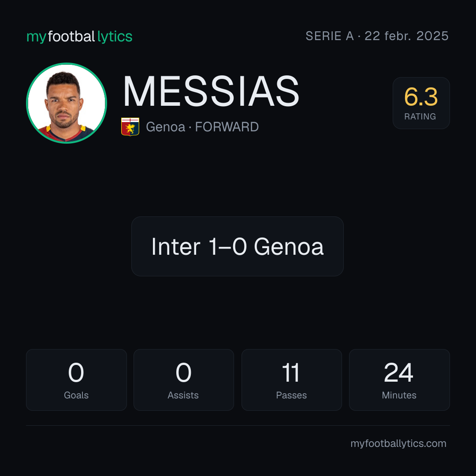
Task: Click the Serie A date label
Action: coord(377,36)
